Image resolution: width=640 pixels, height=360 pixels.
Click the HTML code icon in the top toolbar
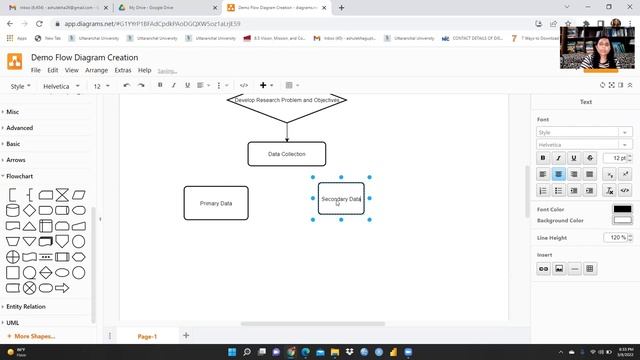244,85
